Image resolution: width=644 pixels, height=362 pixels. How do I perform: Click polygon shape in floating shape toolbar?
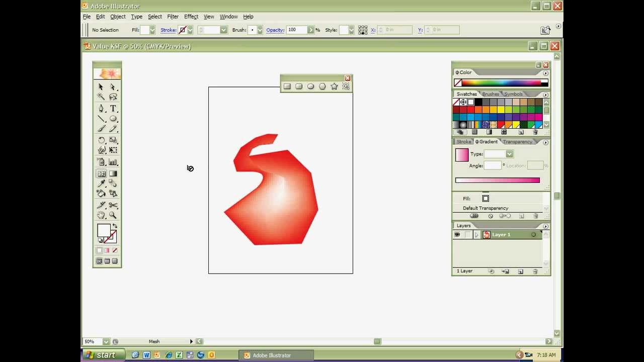(x=323, y=86)
